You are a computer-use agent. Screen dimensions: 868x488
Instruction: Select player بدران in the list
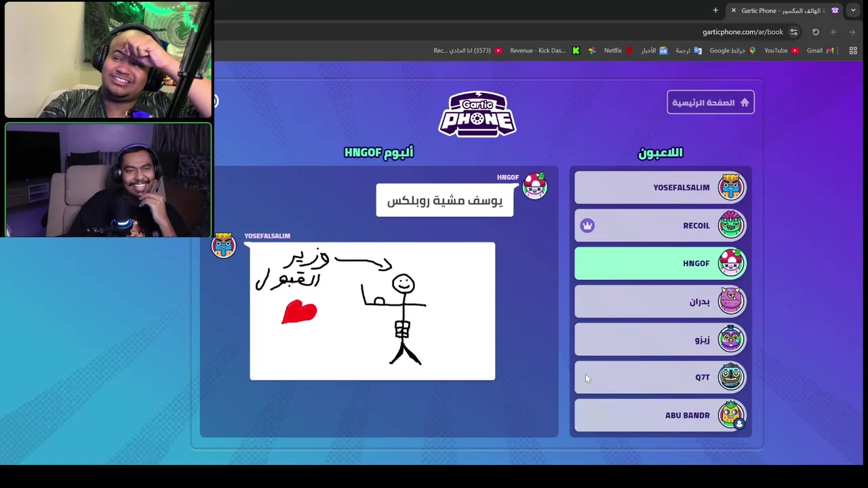[x=660, y=302]
